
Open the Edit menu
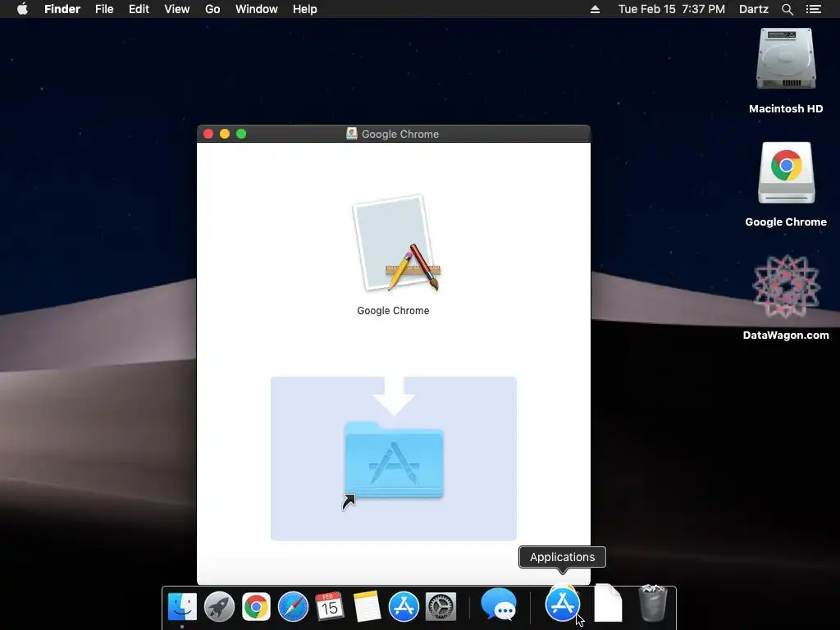click(139, 9)
